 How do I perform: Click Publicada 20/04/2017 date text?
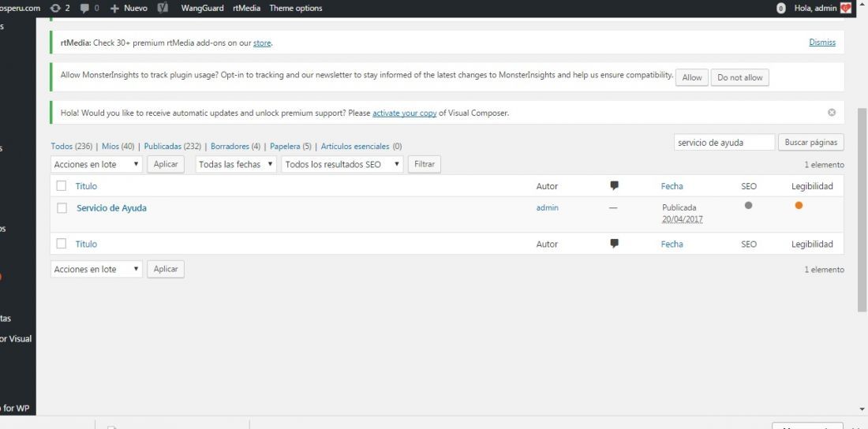(x=682, y=213)
